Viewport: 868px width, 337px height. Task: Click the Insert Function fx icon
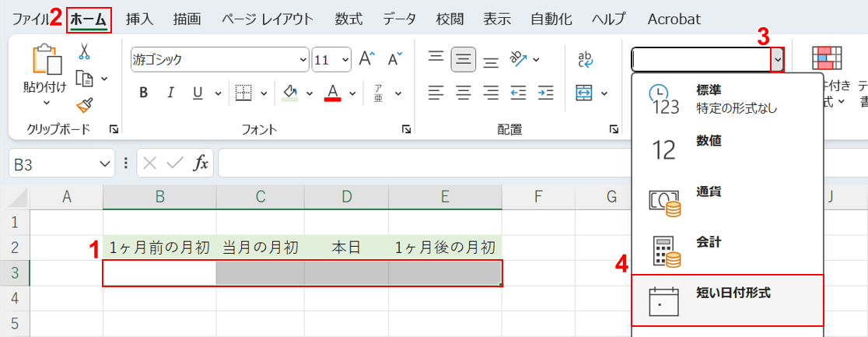(201, 163)
